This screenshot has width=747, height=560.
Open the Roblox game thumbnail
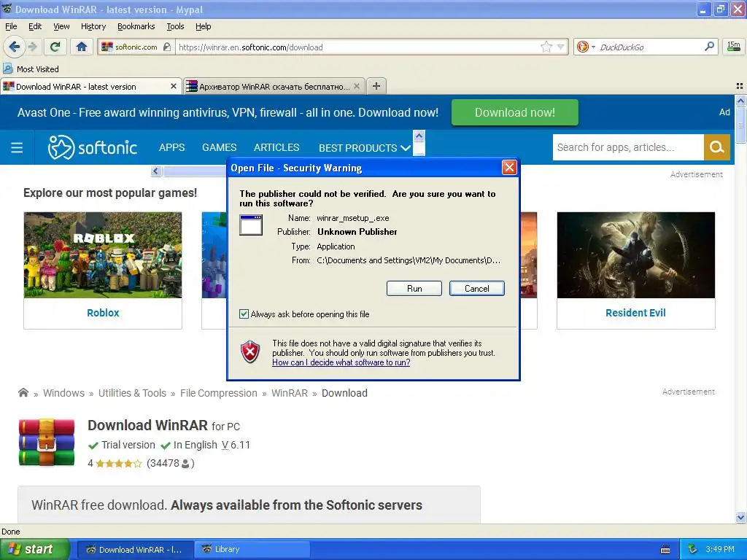tap(103, 254)
